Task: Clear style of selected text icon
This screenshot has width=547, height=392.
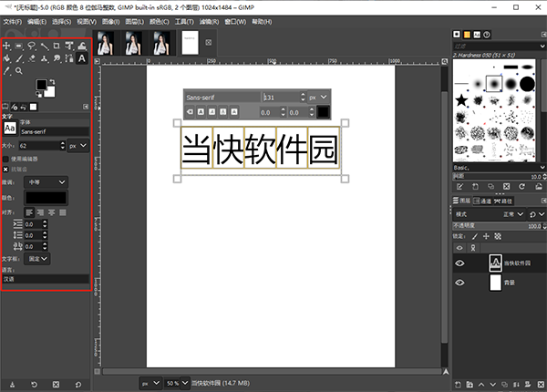Action: click(190, 112)
